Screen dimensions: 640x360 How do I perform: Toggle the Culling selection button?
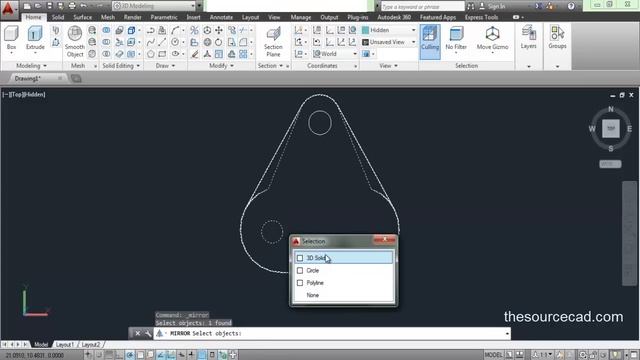click(430, 41)
